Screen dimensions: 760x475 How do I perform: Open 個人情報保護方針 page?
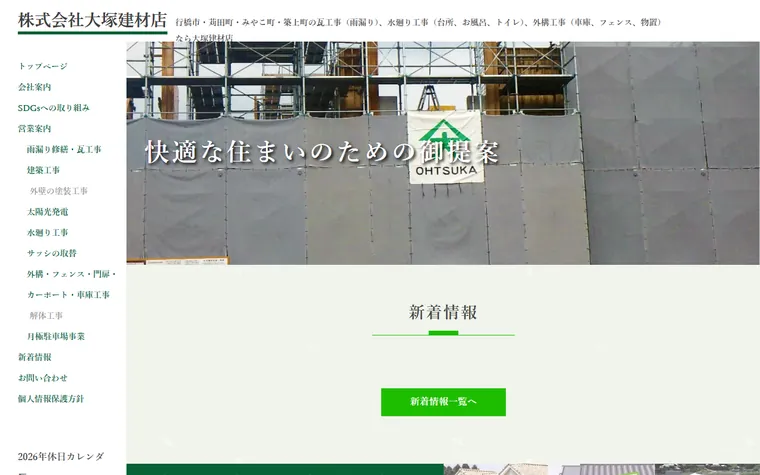(51, 399)
